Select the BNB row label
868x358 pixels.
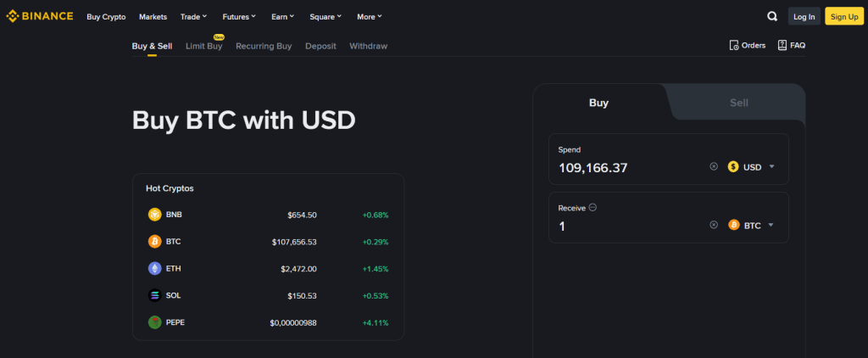click(x=174, y=215)
